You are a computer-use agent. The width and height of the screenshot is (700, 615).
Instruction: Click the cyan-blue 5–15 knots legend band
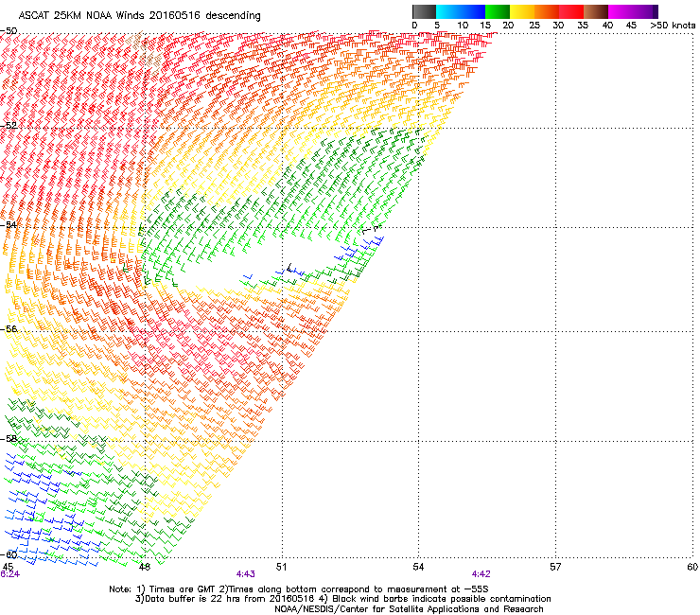tap(461, 11)
